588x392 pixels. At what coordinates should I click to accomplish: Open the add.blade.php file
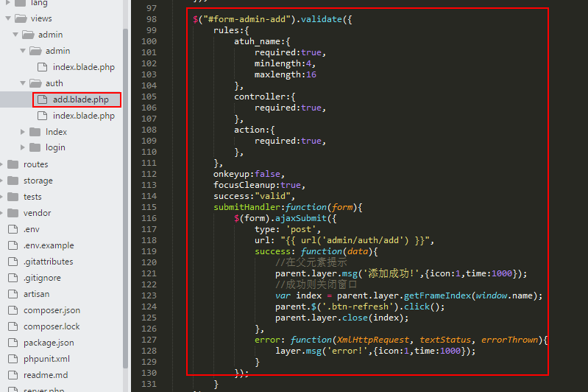point(80,99)
